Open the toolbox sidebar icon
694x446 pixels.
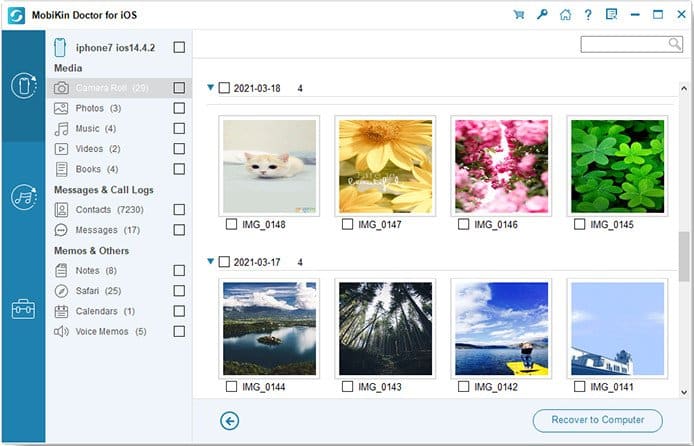(23, 309)
